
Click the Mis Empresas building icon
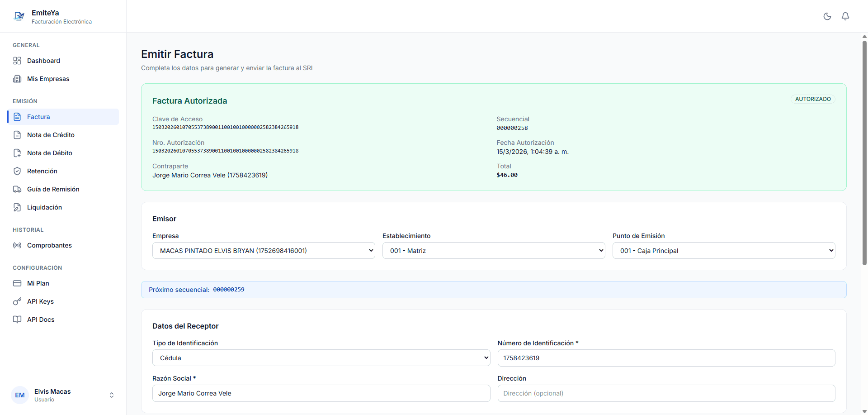[x=17, y=79]
